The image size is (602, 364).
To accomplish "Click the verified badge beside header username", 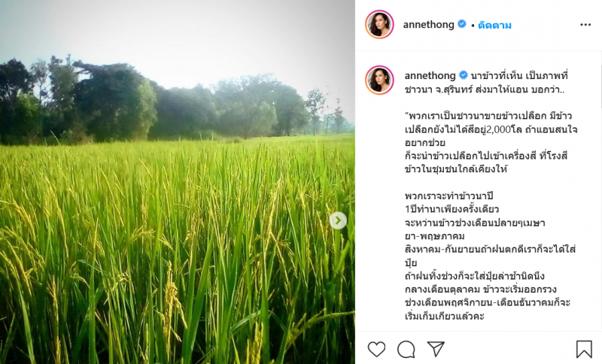I will pyautogui.click(x=462, y=24).
